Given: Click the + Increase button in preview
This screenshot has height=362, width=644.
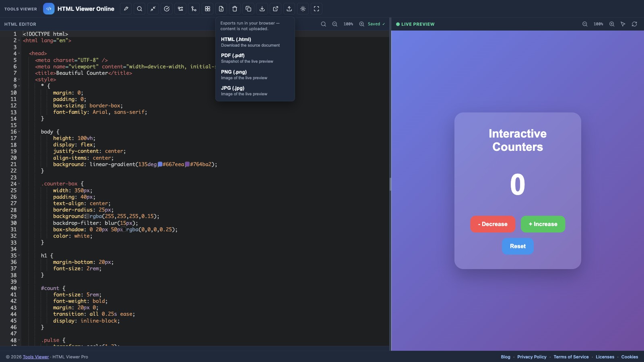Looking at the screenshot, I should coord(543,224).
